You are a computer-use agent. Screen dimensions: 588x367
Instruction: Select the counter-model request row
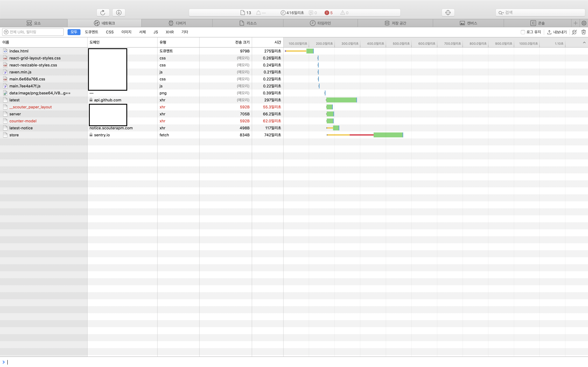click(x=23, y=121)
